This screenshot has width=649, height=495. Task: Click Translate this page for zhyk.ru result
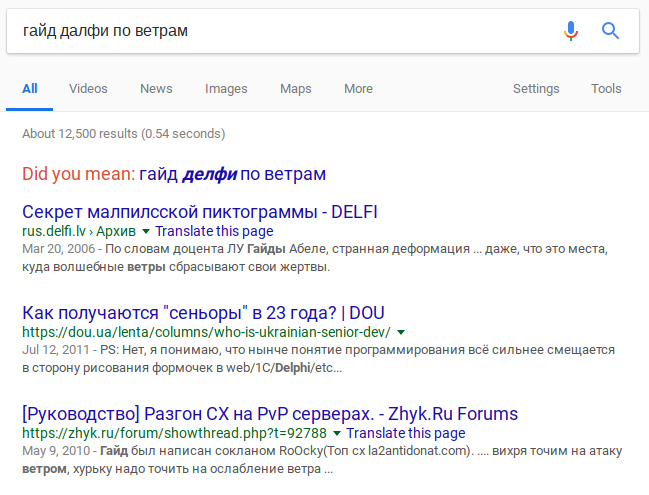click(406, 433)
